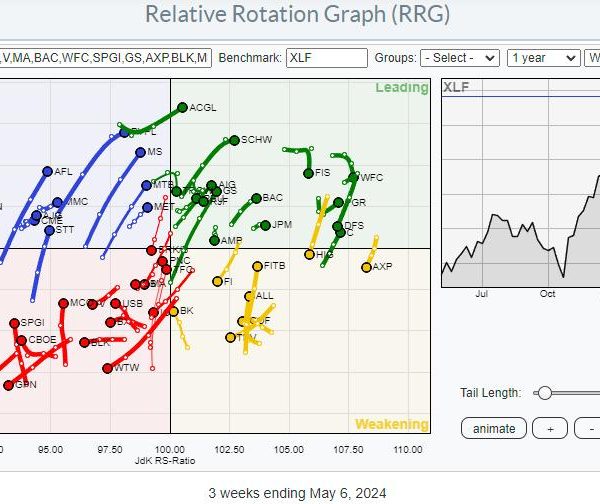Click the XLF price chart thumbnail
This screenshot has width=600, height=504.
521,183
